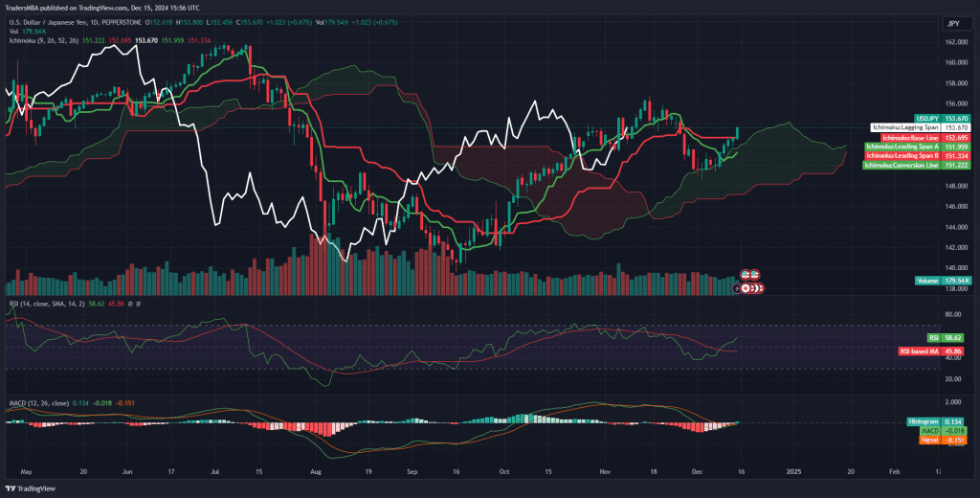Select the Ichimoku Leading Span A label
The width and height of the screenshot is (980, 498).
coord(902,147)
